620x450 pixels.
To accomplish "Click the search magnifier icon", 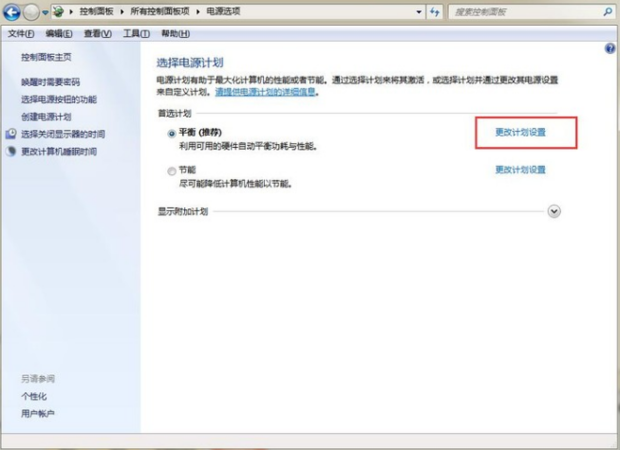I will coord(608,12).
